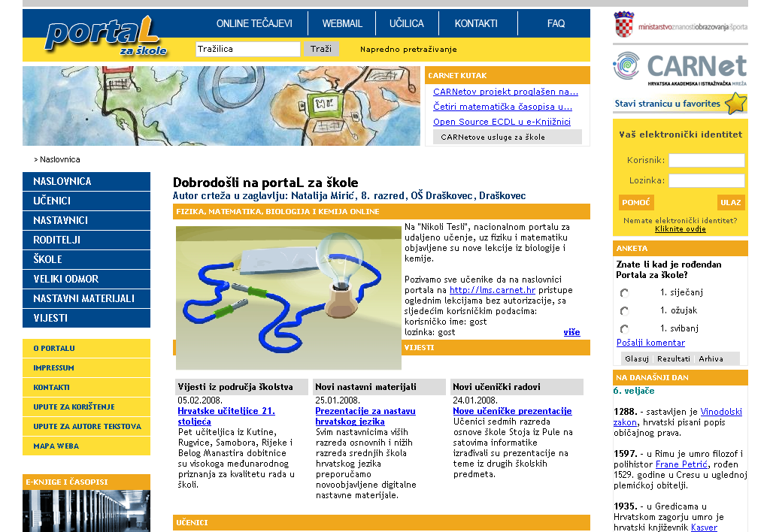Viewport: 770px width, 532px height.
Task: Click the Pomoć button
Action: tap(636, 203)
